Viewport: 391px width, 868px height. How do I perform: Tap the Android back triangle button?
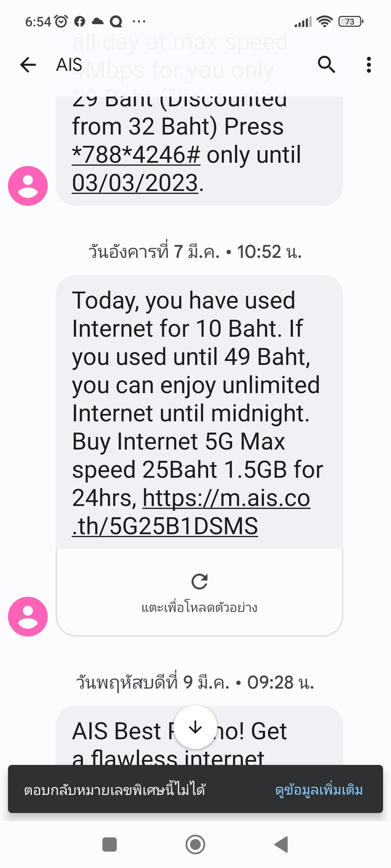pos(281,845)
